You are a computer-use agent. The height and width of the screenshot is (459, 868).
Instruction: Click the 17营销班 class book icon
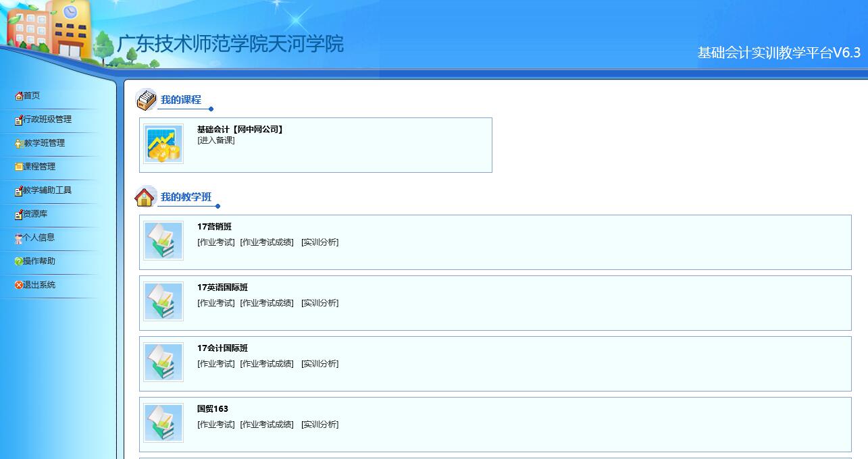163,241
